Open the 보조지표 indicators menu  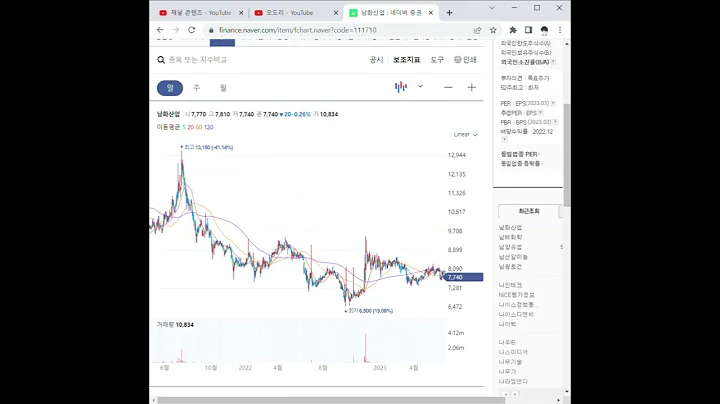coord(407,60)
